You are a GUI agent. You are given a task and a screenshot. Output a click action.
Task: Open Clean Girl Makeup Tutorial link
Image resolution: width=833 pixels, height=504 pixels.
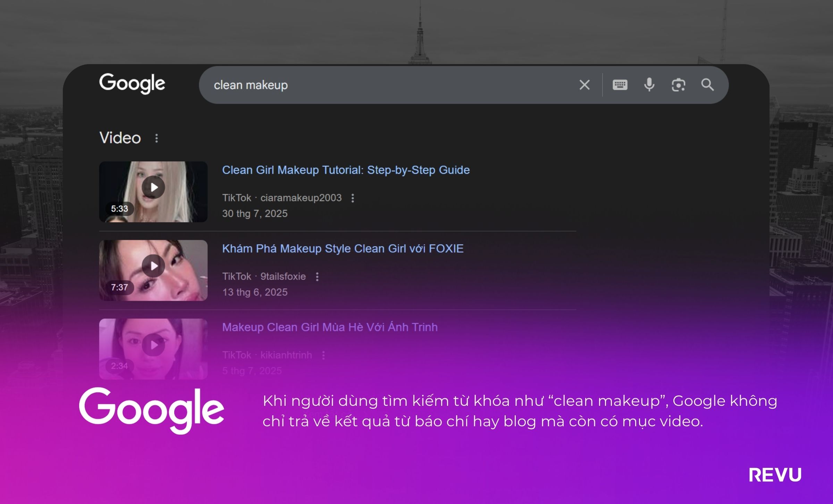[346, 170]
